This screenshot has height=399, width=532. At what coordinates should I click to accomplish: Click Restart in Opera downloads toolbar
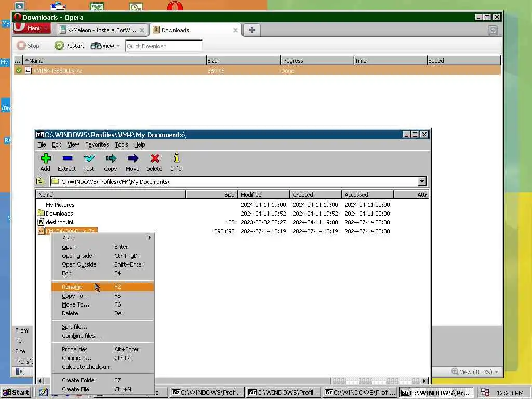(x=69, y=46)
